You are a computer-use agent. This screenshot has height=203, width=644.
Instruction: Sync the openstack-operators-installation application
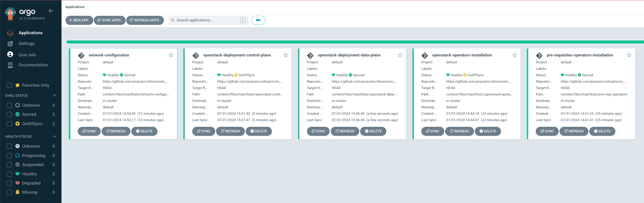[433, 131]
